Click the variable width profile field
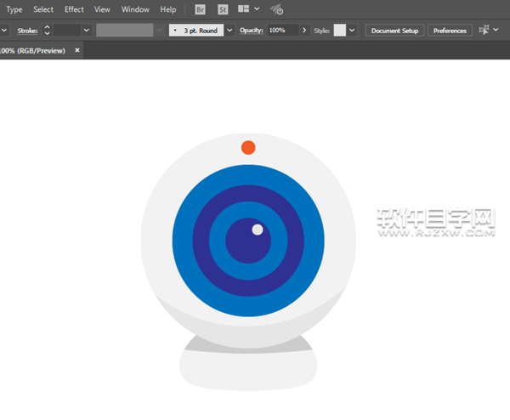Screen dimensions: 510x420 click(x=124, y=30)
